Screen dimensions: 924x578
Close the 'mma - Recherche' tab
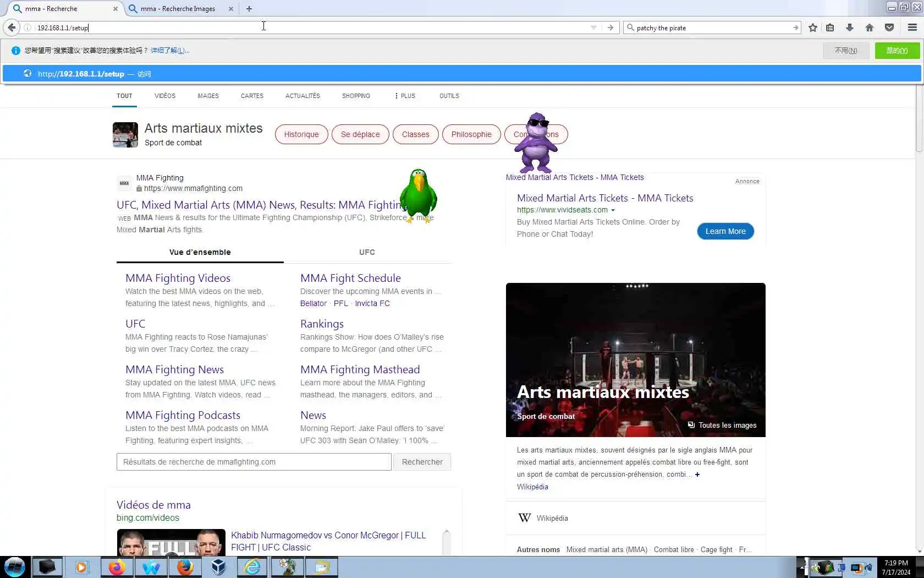[115, 9]
